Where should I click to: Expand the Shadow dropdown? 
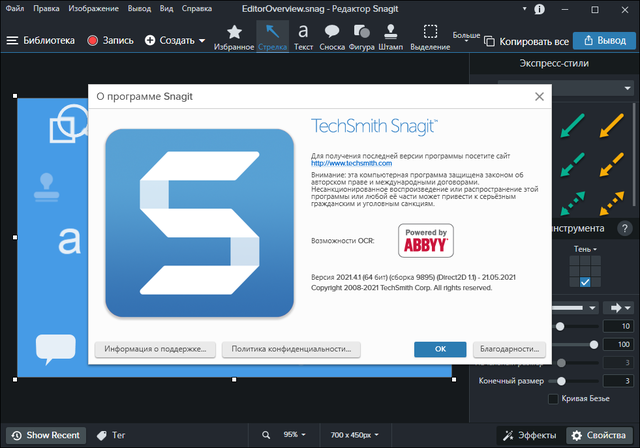pyautogui.click(x=585, y=249)
